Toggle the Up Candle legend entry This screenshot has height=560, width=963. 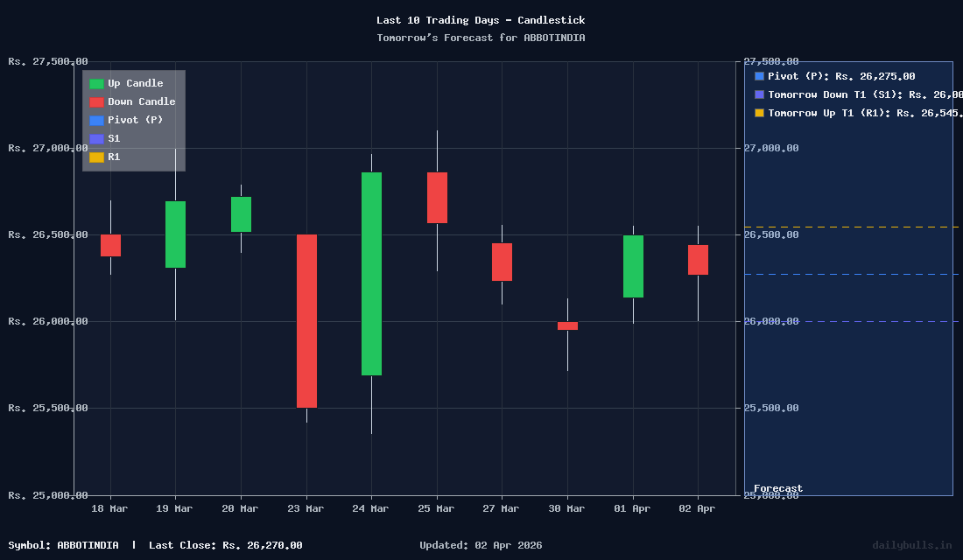click(131, 83)
